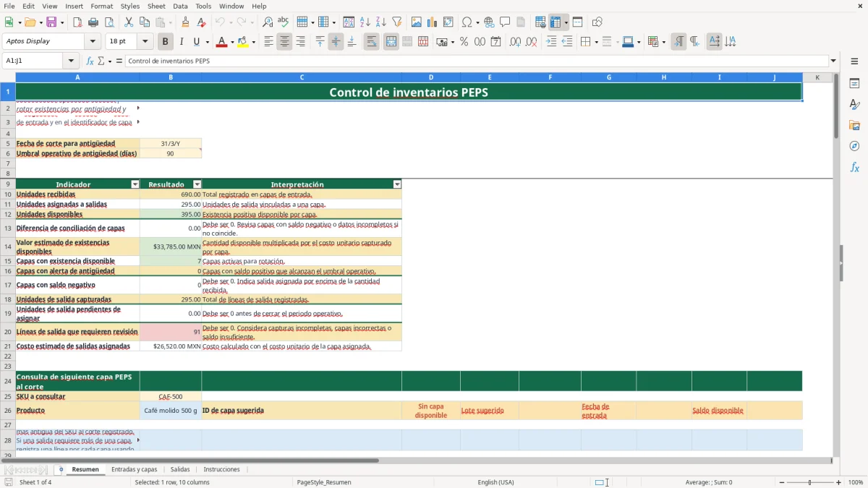The height and width of the screenshot is (488, 868).
Task: Click the 100% zoom level in status bar
Action: pos(856,482)
